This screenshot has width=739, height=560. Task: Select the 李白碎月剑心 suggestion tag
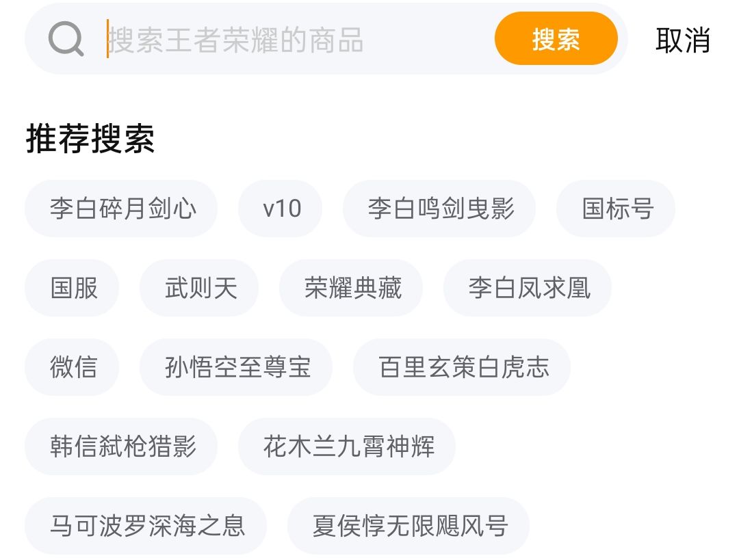point(122,209)
